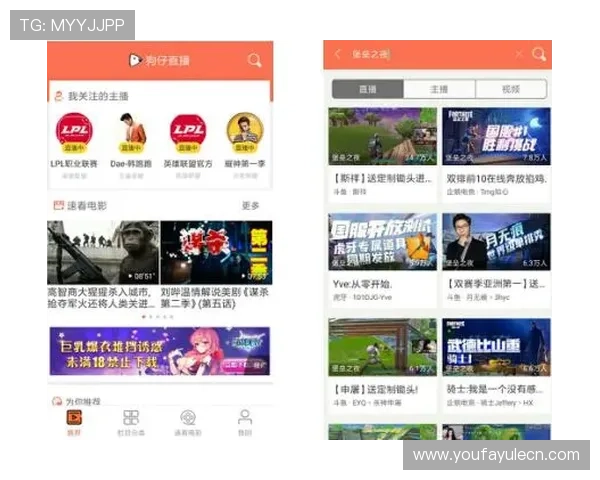Image resolution: width=600 pixels, height=480 pixels.
Task: Select the orange play home icon in bottom bar
Action: pos(74,417)
